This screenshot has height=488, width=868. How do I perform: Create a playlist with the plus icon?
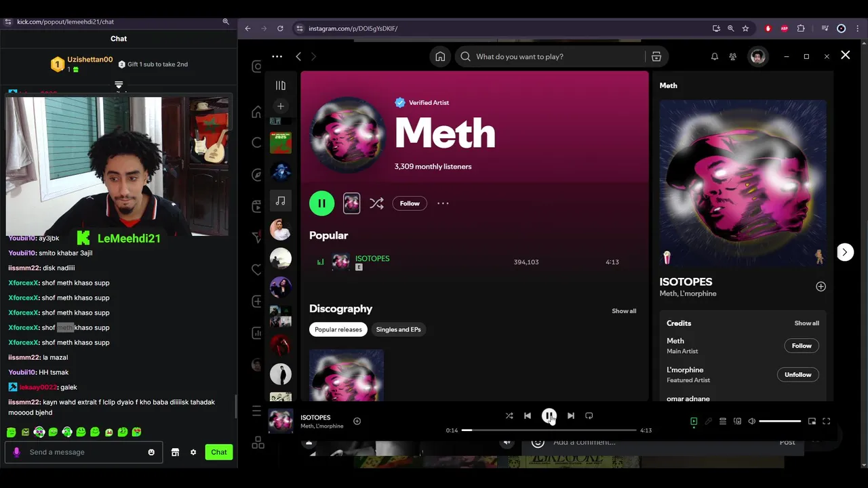pos(280,106)
